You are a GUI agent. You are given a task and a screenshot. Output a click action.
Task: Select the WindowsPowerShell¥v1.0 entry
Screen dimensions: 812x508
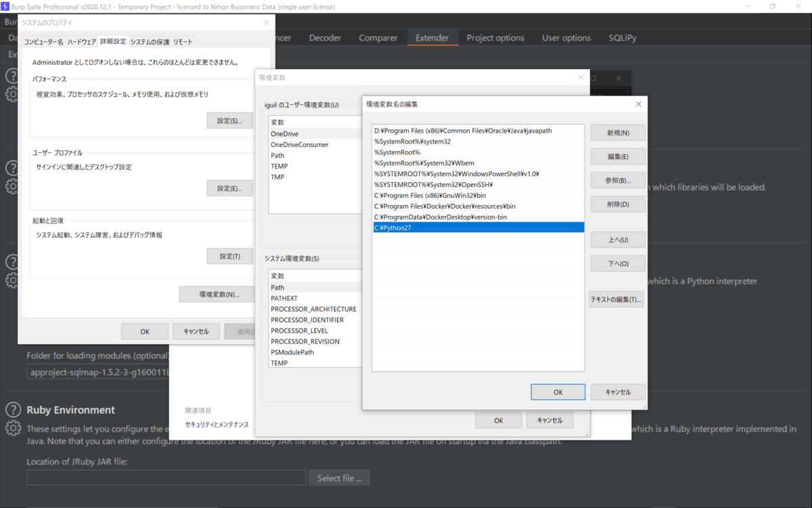coord(478,174)
